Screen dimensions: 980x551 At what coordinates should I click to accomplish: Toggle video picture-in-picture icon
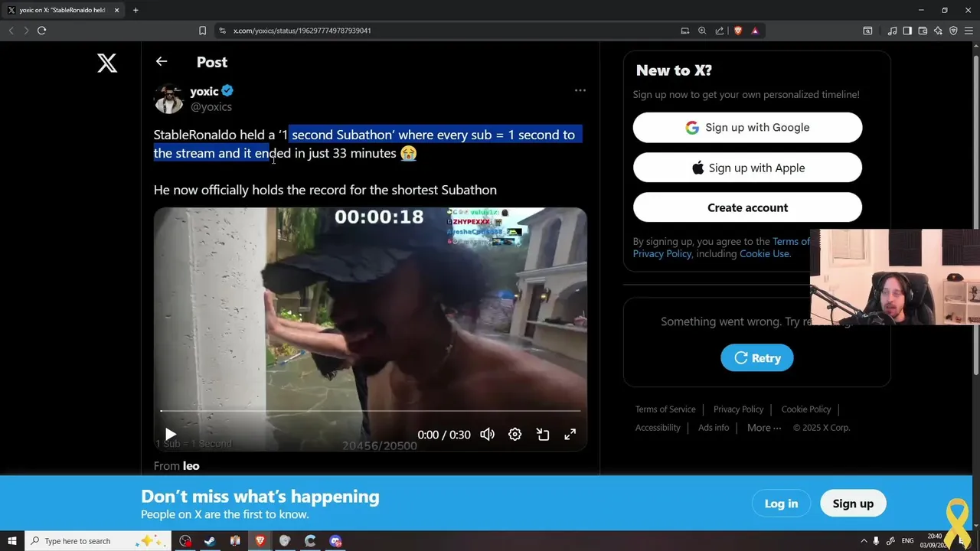[x=543, y=435]
